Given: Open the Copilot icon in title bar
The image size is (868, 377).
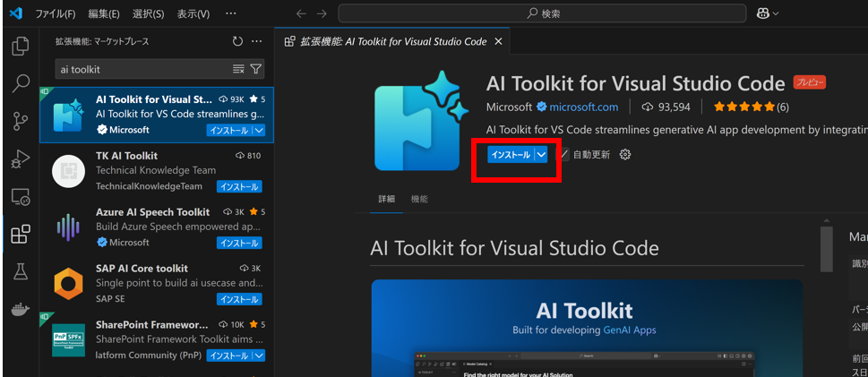Looking at the screenshot, I should (x=763, y=13).
